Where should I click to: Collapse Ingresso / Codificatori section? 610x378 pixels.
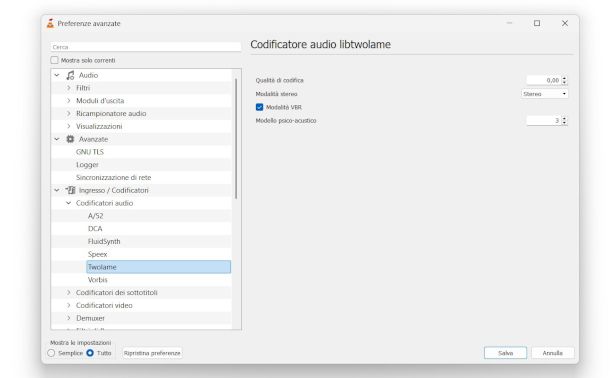point(57,190)
